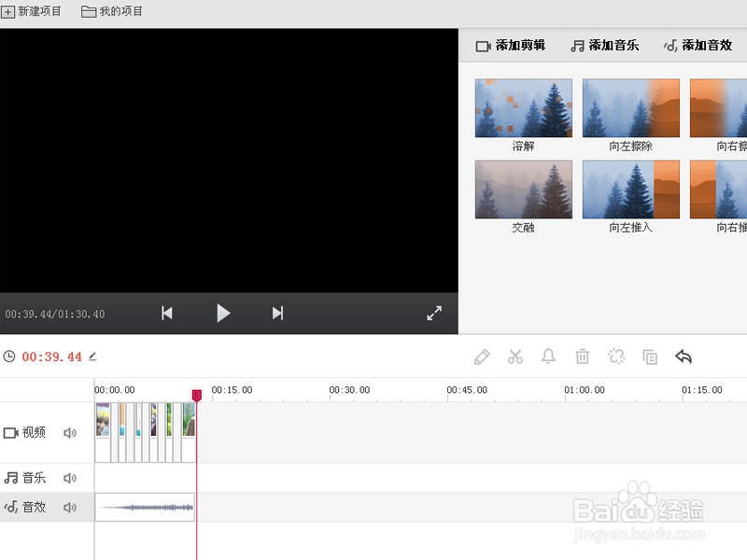Click the red 00:39.44 timecode

(x=52, y=357)
